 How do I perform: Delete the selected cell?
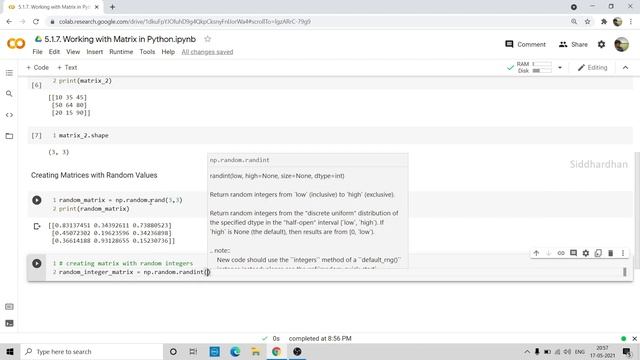click(x=611, y=253)
